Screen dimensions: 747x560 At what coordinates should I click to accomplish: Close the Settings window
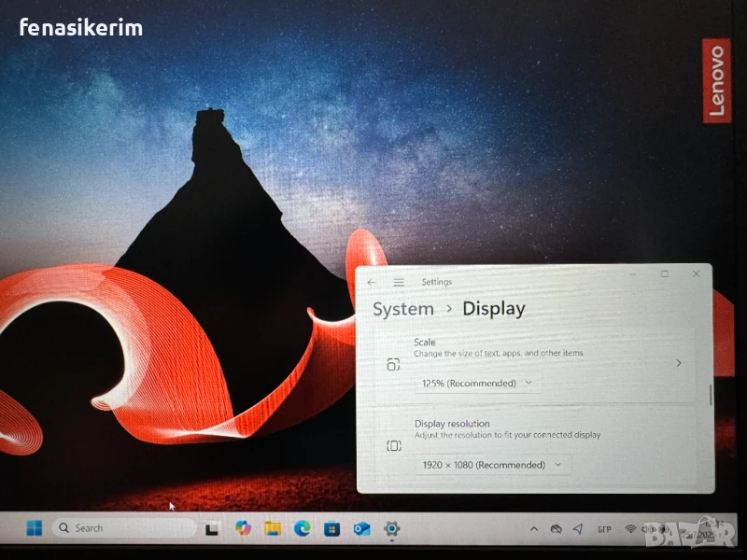point(696,273)
